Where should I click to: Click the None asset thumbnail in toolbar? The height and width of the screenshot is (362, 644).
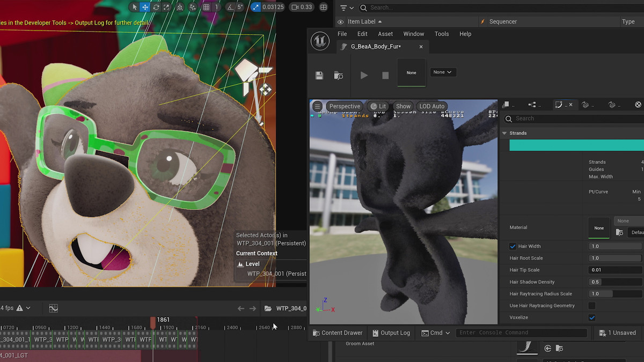pos(411,72)
